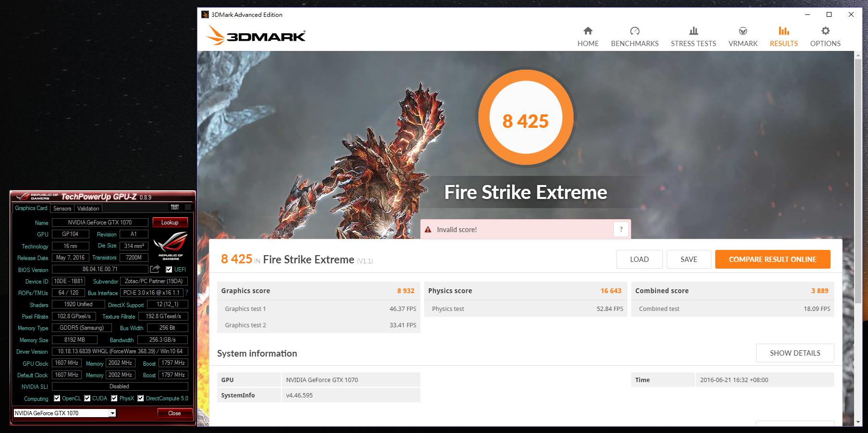Click the GPU Name field in GPU-Z
Image resolution: width=868 pixels, height=433 pixels.
[x=100, y=223]
